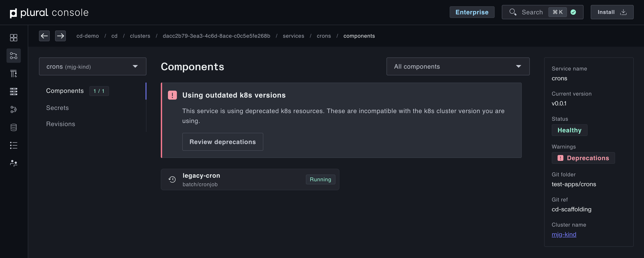Go forward using the right arrow
Screen dimensions: 644x258
(x=60, y=36)
